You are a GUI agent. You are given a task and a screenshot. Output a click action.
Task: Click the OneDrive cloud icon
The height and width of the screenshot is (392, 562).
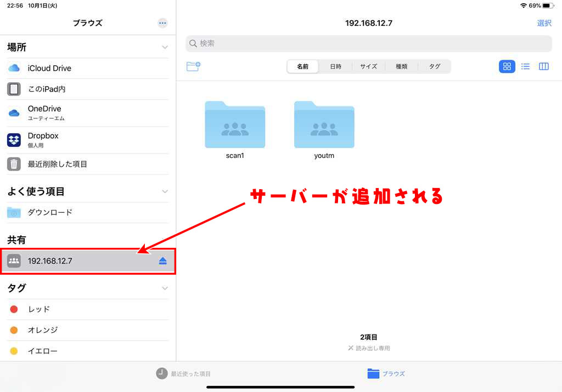pos(14,113)
